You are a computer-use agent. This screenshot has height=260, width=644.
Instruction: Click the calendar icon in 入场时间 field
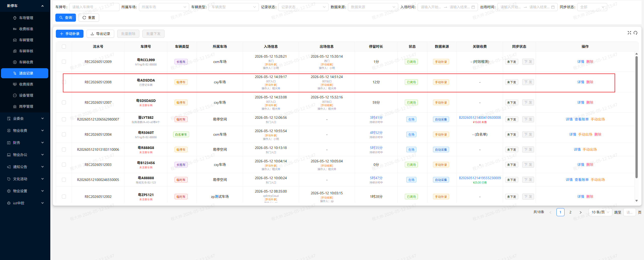pos(473,7)
